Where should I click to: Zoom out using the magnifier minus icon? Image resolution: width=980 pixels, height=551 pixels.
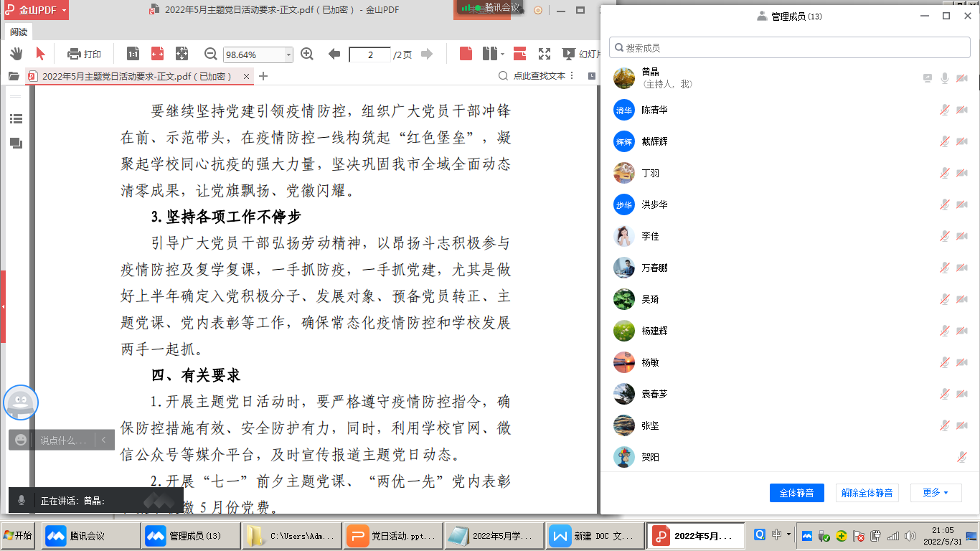pos(209,53)
